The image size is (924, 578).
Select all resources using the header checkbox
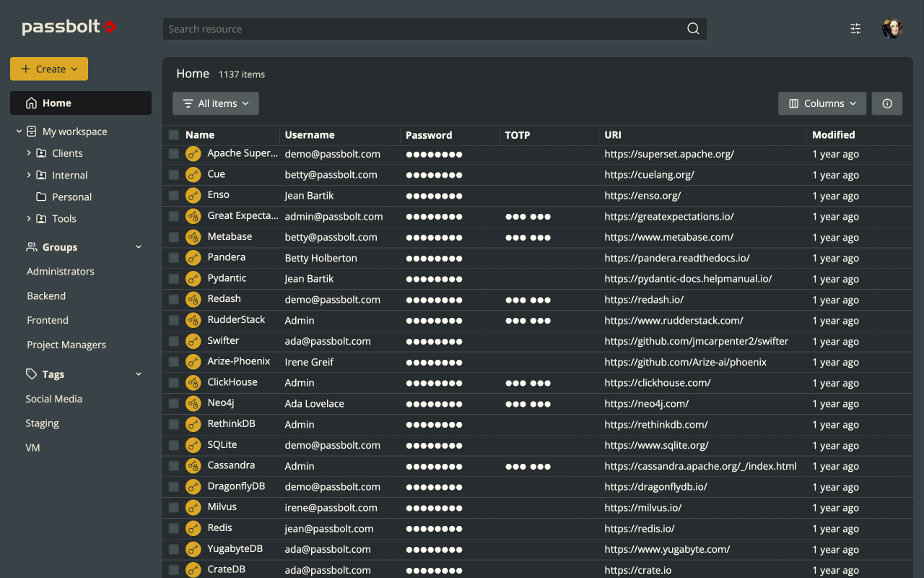[173, 135]
